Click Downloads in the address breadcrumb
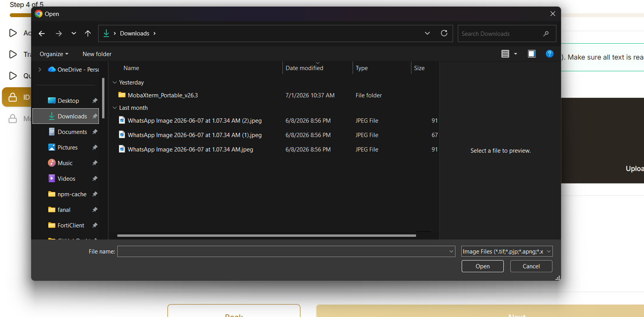Image resolution: width=644 pixels, height=317 pixels. coord(134,33)
